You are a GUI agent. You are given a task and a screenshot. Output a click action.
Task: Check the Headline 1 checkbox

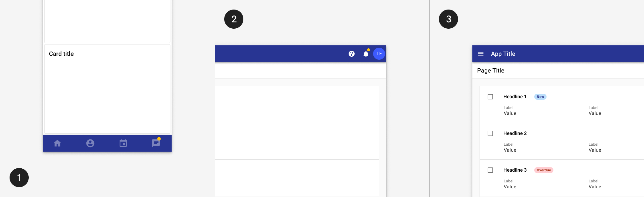coord(490,97)
